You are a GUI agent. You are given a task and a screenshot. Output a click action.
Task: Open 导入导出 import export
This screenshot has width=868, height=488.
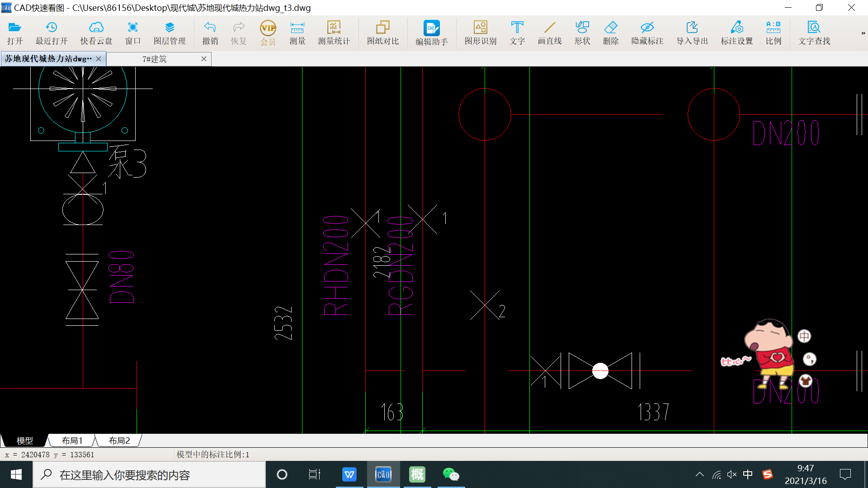692,33
